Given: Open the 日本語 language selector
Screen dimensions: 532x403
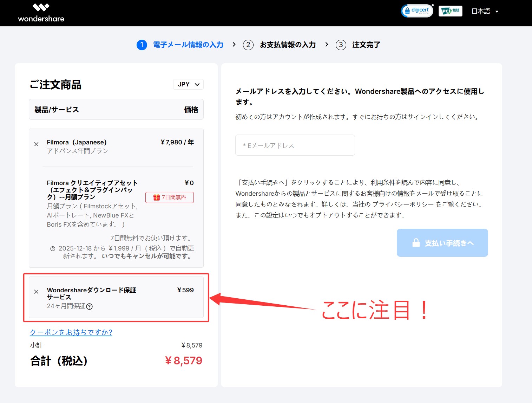Looking at the screenshot, I should (x=481, y=11).
